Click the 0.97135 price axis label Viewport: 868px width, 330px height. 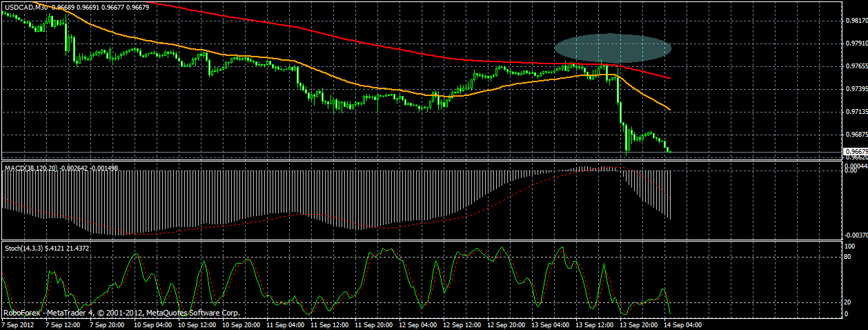[x=855, y=111]
